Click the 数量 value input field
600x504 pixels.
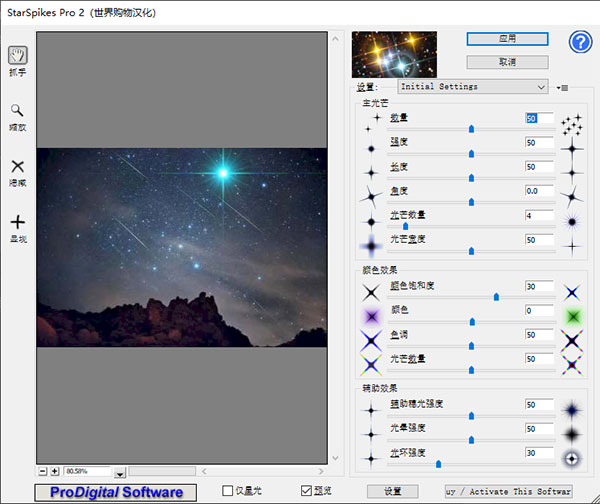click(x=538, y=118)
